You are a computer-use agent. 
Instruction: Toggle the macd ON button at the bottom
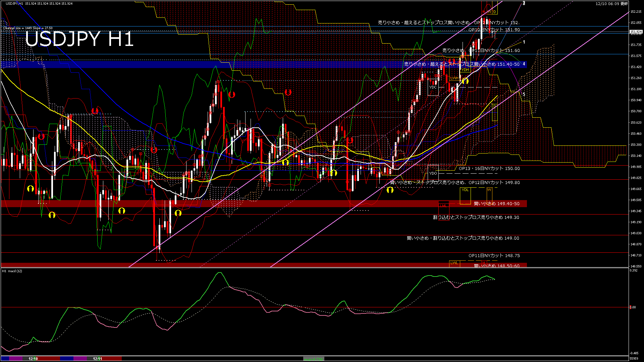314,359
